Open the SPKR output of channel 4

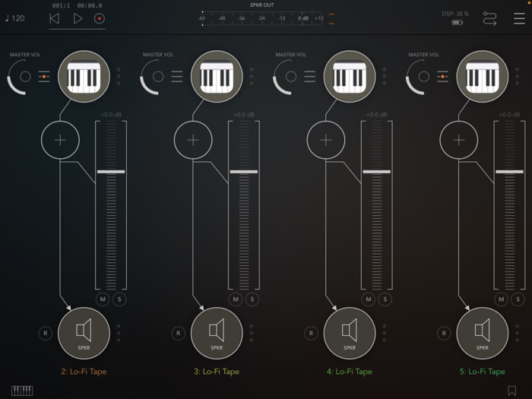coord(350,333)
